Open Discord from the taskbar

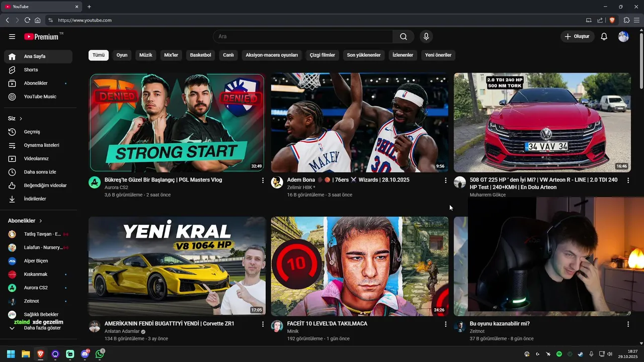pos(85,354)
